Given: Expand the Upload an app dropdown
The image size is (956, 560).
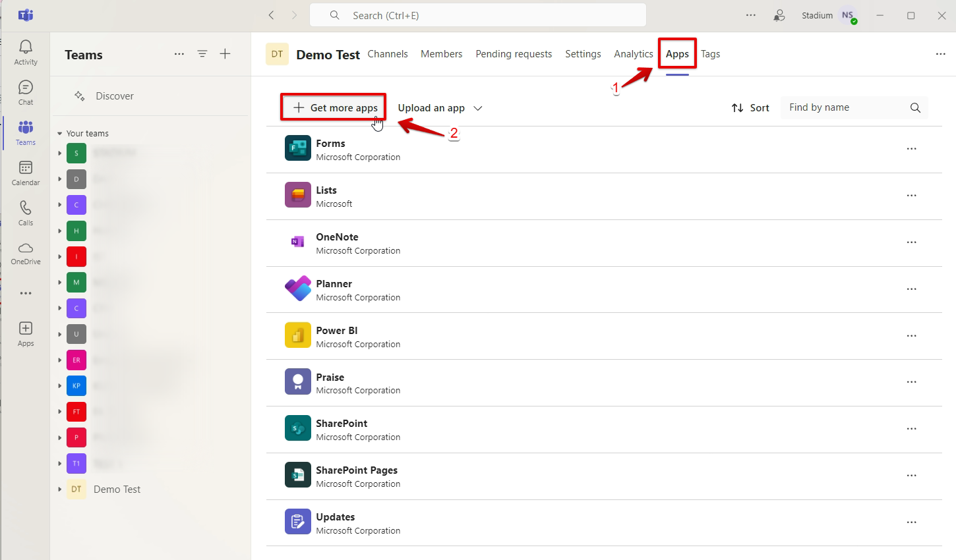Looking at the screenshot, I should point(478,108).
